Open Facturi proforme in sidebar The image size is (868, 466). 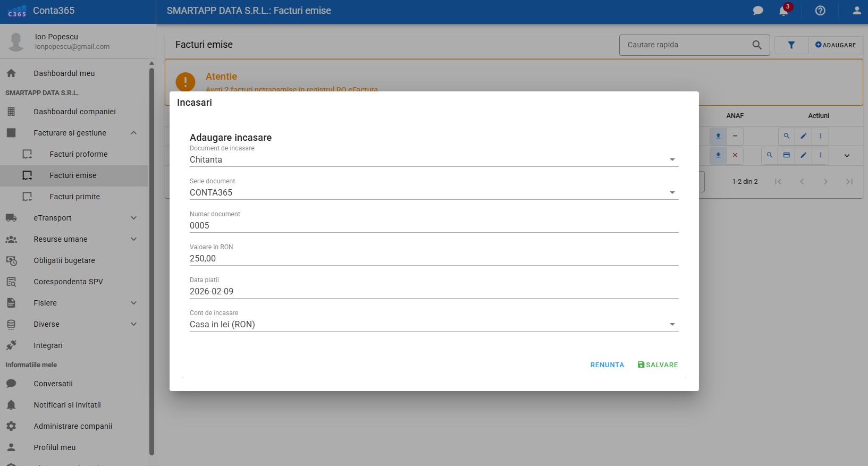[79, 154]
